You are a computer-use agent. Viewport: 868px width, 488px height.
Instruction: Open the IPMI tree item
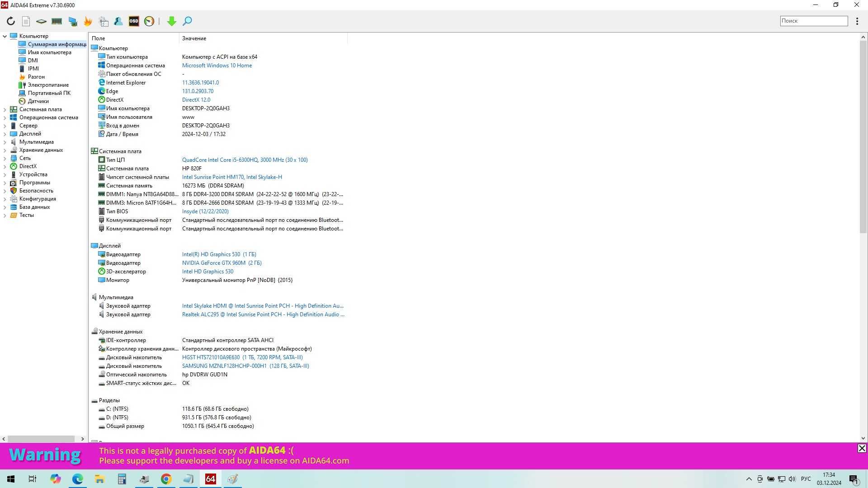(33, 69)
